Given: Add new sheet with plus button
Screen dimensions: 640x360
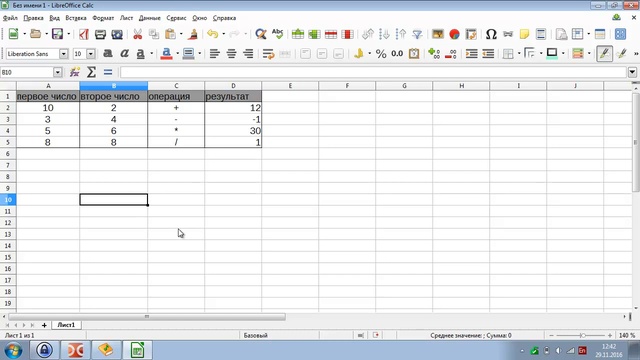Looking at the screenshot, I should pyautogui.click(x=44, y=325).
